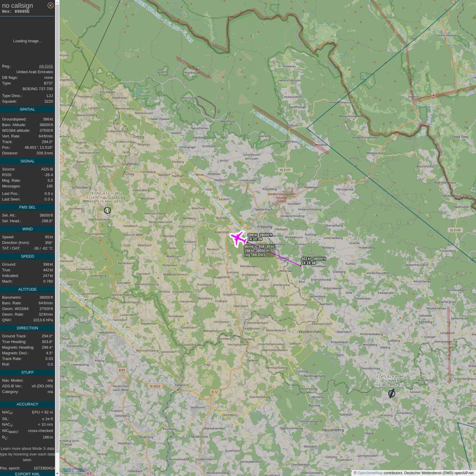Click the St 2130 road shield
The width and height of the screenshot is (476, 476).
[x=455, y=230]
